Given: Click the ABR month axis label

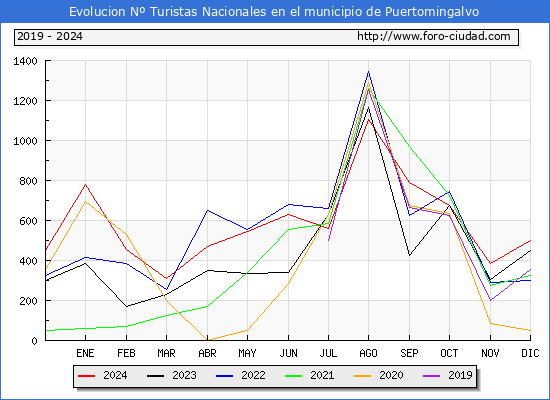Looking at the screenshot, I should click(x=207, y=353).
